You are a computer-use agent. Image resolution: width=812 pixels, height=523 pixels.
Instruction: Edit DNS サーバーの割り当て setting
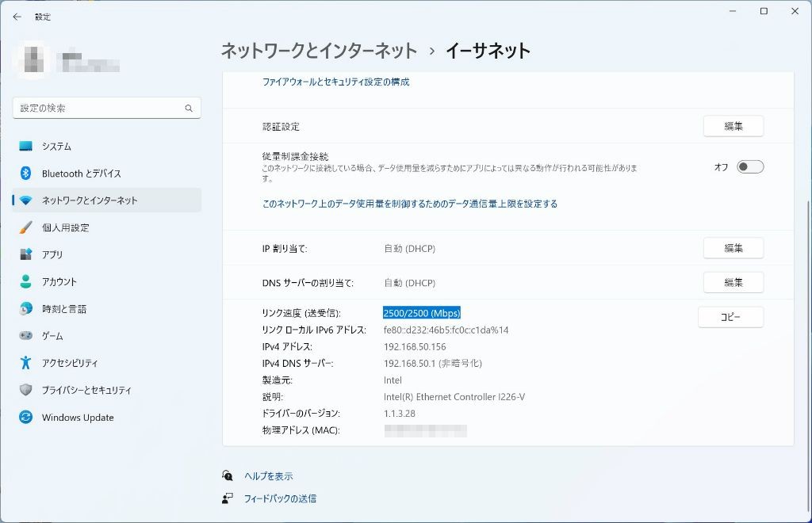[733, 283]
